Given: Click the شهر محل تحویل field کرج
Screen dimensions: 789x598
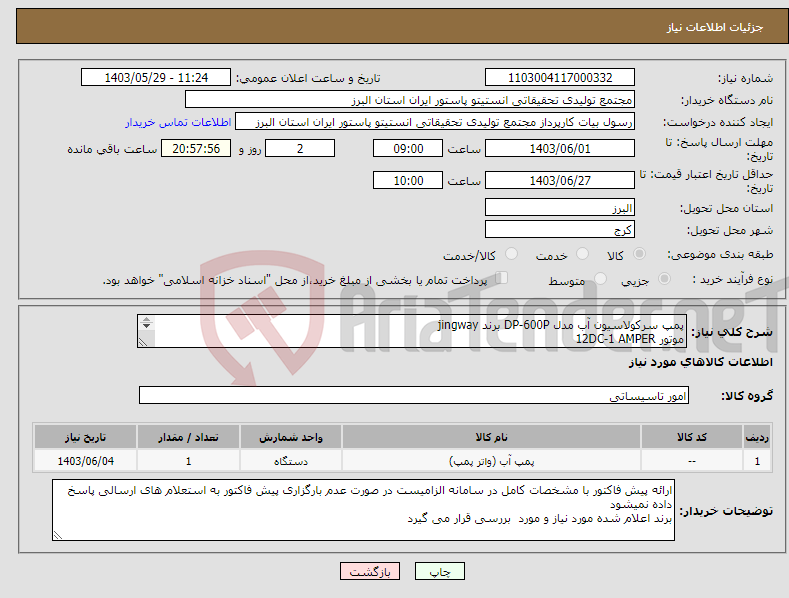Looking at the screenshot, I should click(560, 230).
